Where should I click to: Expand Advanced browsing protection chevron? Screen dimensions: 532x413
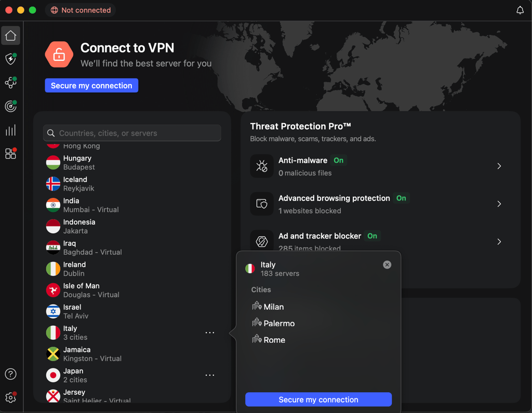[x=499, y=204]
